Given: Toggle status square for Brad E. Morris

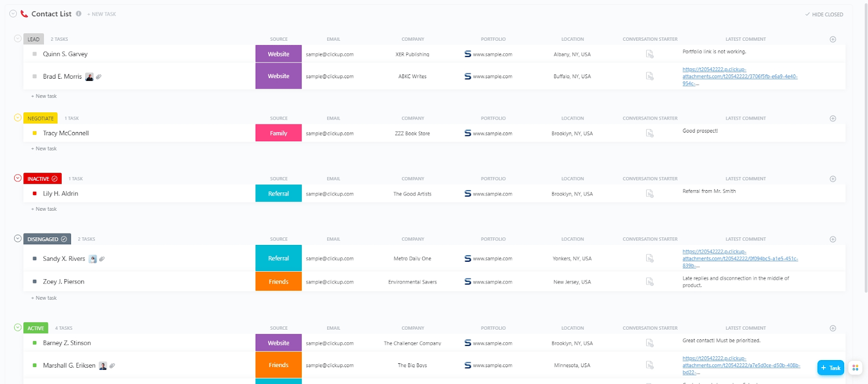Looking at the screenshot, I should pos(35,77).
